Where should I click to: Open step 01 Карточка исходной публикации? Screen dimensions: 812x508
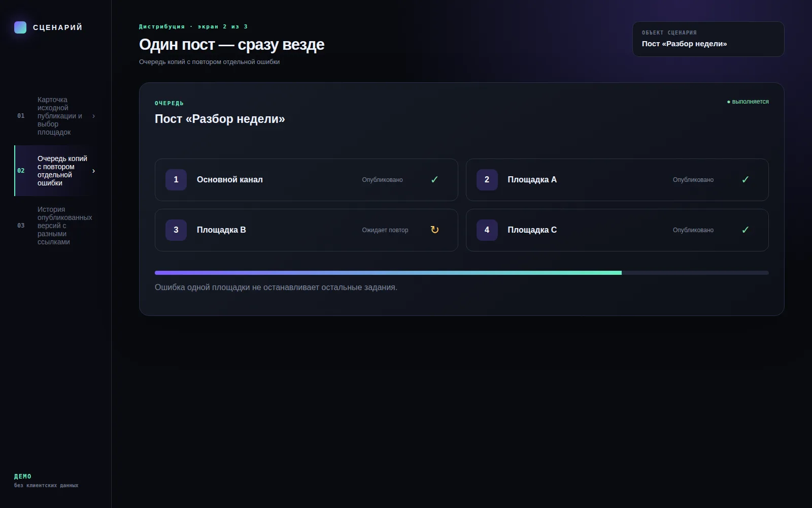56,116
